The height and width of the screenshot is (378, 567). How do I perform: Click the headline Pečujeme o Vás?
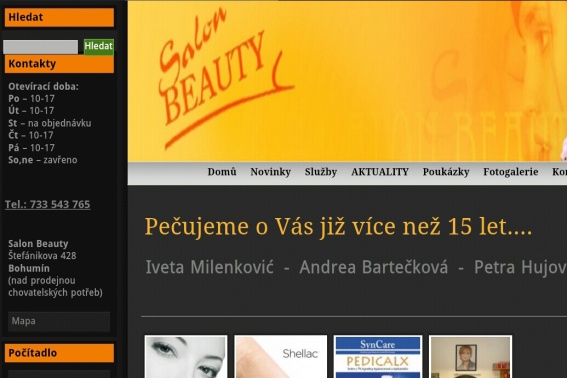(x=338, y=227)
